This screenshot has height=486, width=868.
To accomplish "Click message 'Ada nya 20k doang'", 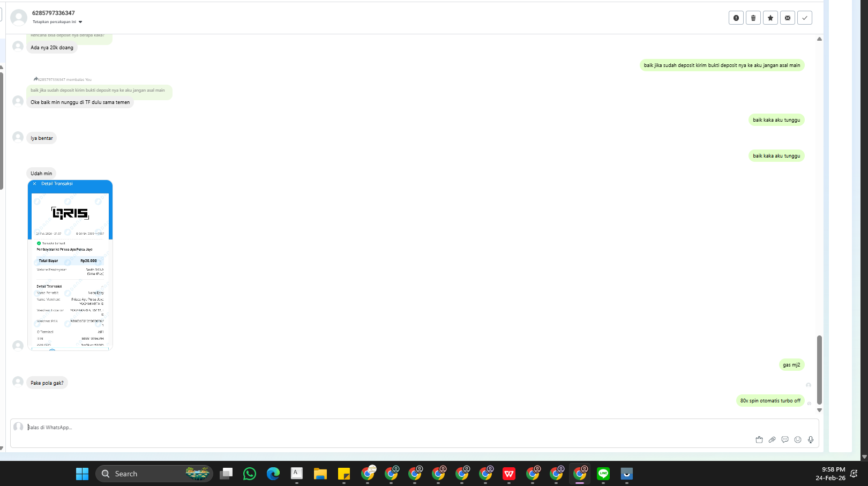I will (x=52, y=48).
